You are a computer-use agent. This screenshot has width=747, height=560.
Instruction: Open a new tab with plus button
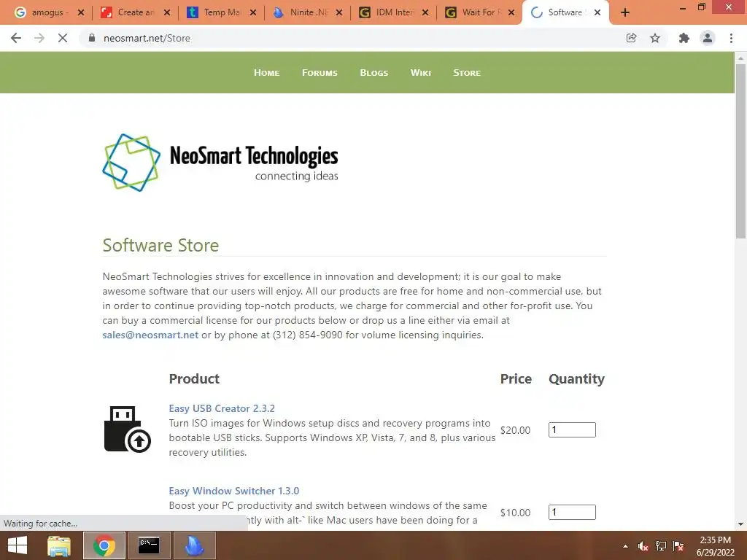pos(625,13)
